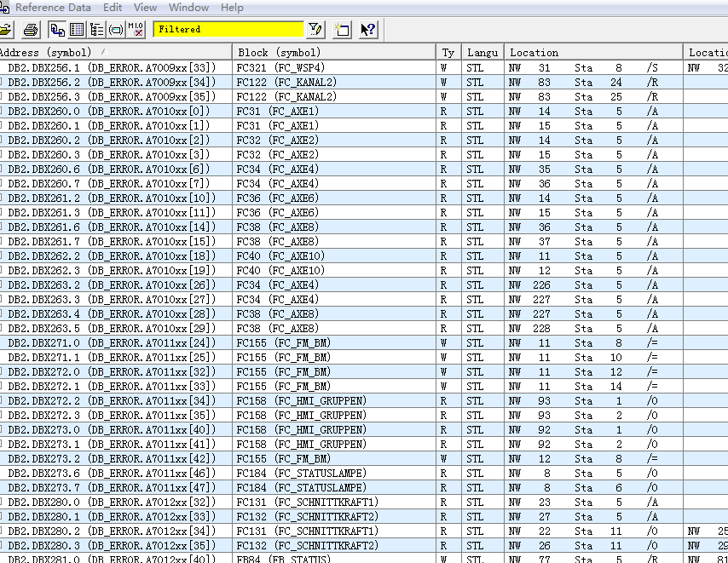The image size is (728, 563).
Task: Open the Filter settings funnel icon
Action: tap(315, 30)
